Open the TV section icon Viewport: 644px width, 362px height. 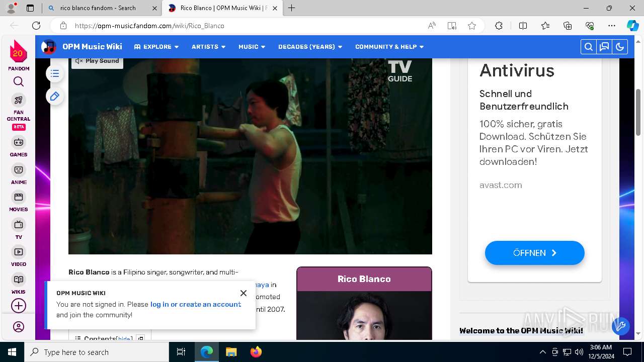coord(19,224)
